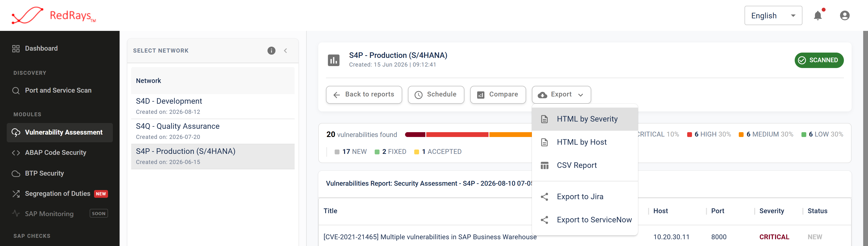Choose CSV Report export
868x246 pixels.
click(585, 165)
